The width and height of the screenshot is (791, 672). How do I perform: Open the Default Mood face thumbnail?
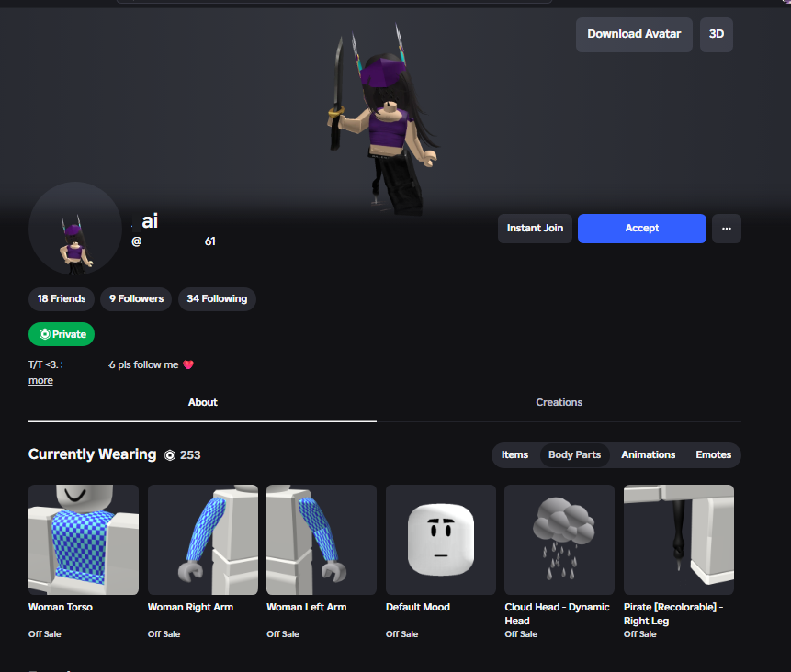pos(441,540)
